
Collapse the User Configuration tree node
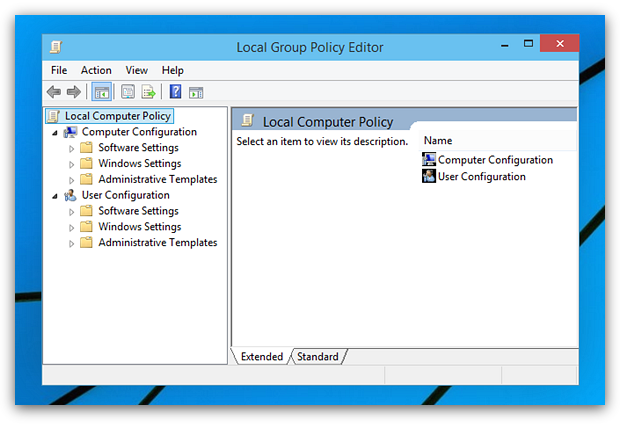[x=54, y=196]
